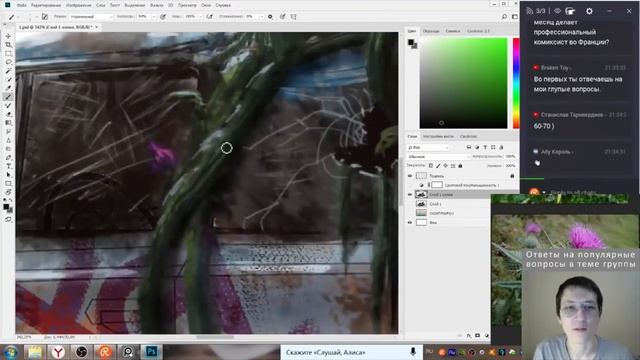Viewport: 640px width, 360px height.
Task: Click the layer fill 100% field
Action: point(510,166)
